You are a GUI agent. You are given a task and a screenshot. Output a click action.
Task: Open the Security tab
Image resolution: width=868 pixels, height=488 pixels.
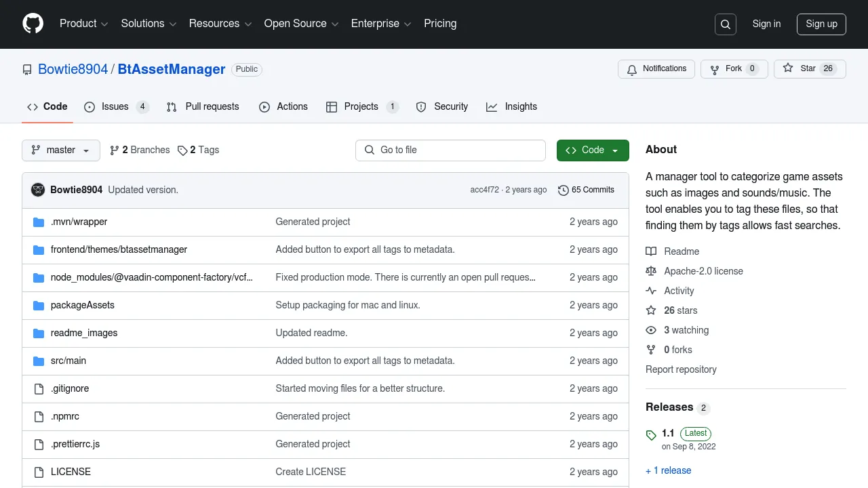click(x=442, y=106)
